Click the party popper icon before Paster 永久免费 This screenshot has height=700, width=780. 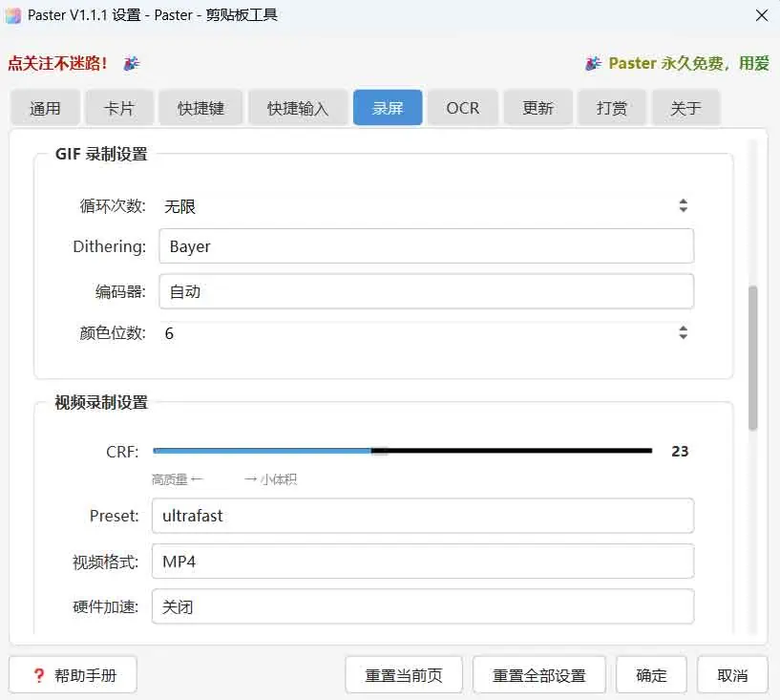point(593,63)
